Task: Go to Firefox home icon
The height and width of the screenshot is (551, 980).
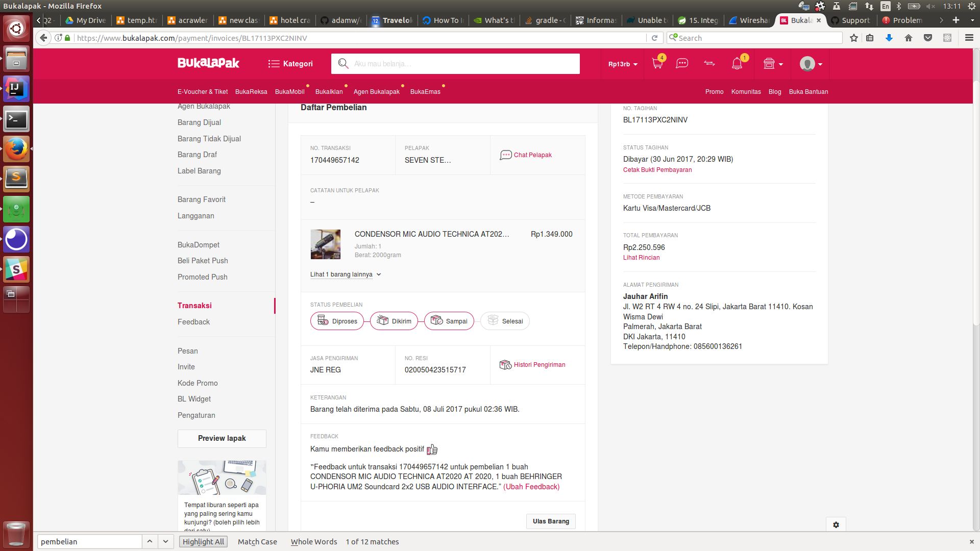Action: pos(908,38)
